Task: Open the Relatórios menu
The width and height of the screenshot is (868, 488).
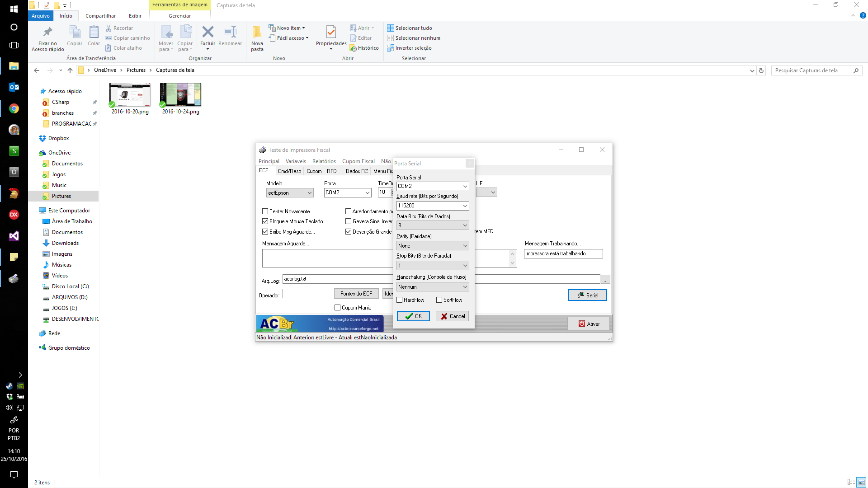Action: point(324,161)
